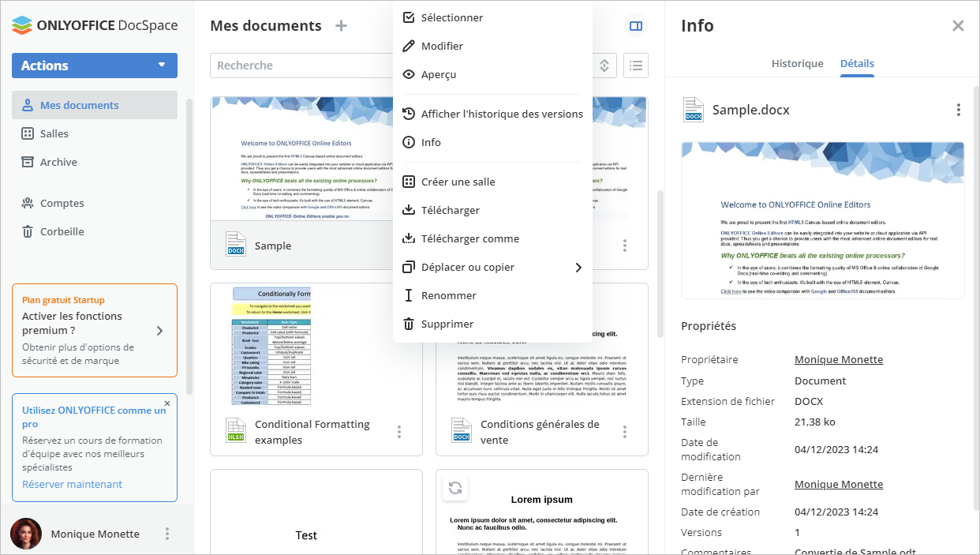Click the Conditions générales DOCX file icon
980x555 pixels.
462,430
